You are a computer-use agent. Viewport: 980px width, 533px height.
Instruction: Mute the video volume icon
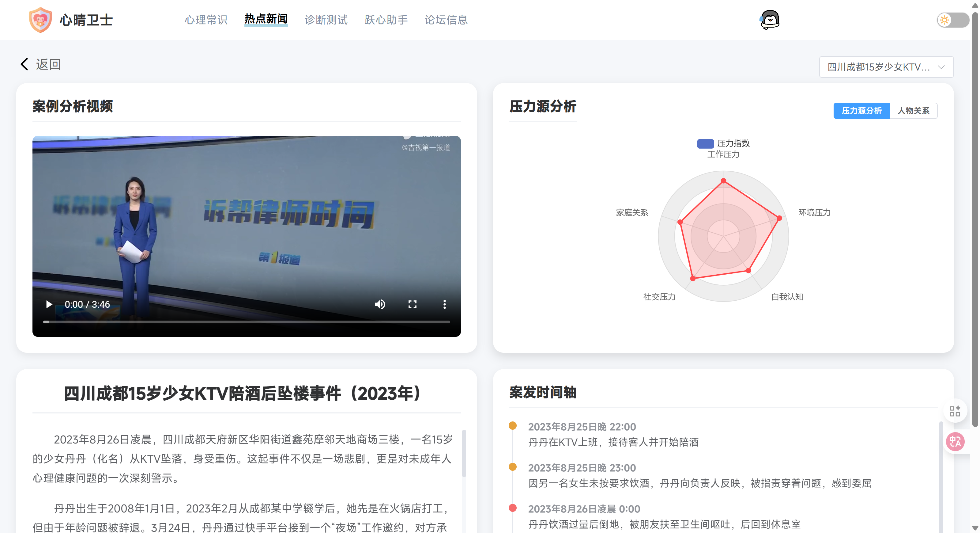[380, 304]
